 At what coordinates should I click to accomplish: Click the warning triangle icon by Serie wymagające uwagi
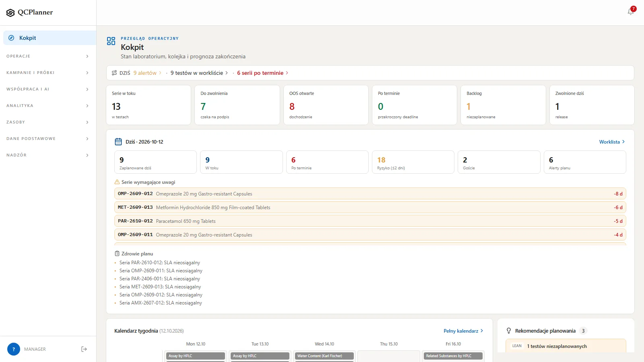[117, 182]
